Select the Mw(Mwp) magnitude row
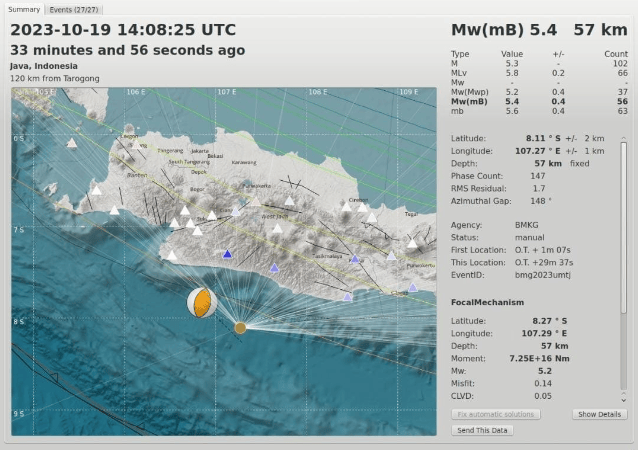Screen dimensions: 638x450 point(539,92)
